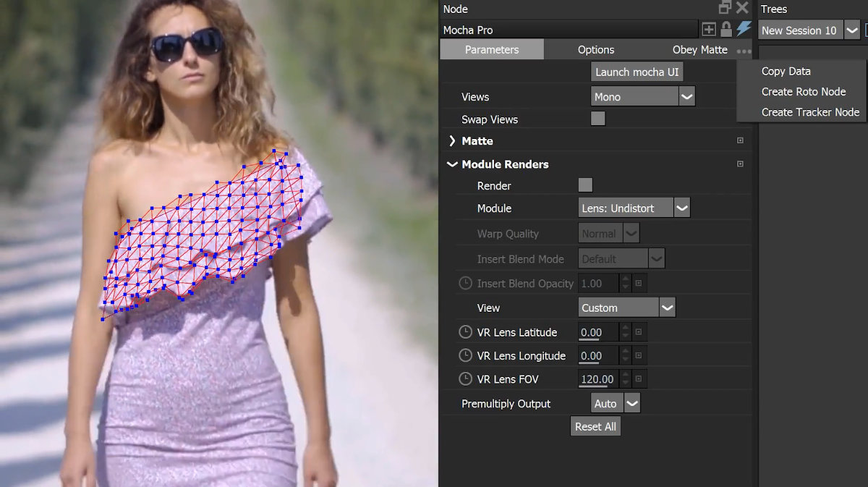Viewport: 868px width, 487px height.
Task: Expand the Matte section
Action: [453, 141]
